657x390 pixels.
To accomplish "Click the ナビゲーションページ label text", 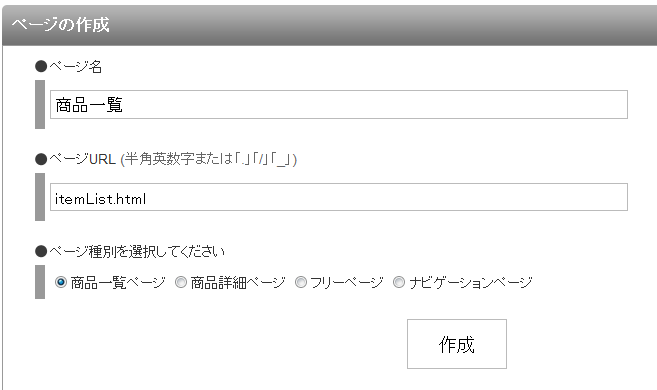I will coord(471,283).
